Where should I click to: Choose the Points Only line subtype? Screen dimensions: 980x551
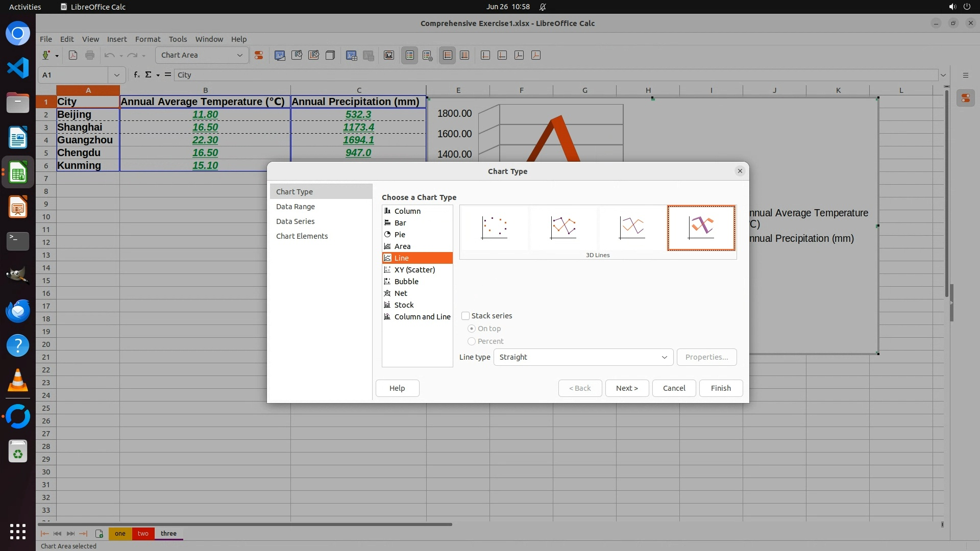[x=494, y=228]
